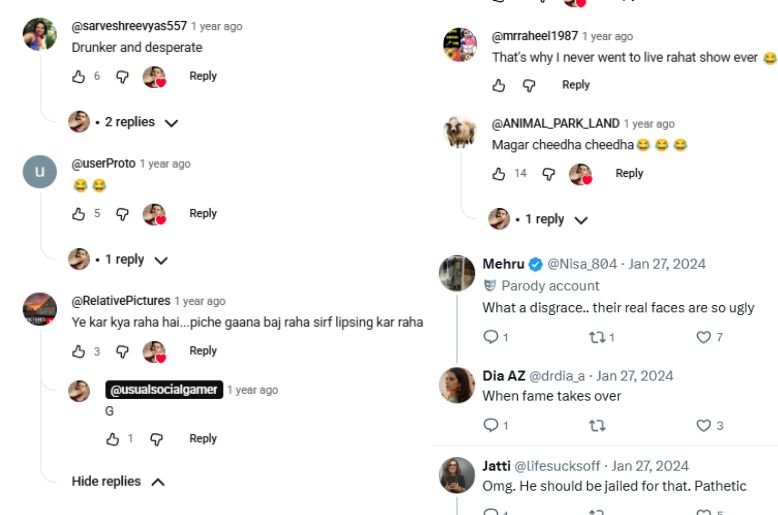The height and width of the screenshot is (515, 778).
Task: Thumbs up the @RelativePictures comment
Action: [79, 351]
